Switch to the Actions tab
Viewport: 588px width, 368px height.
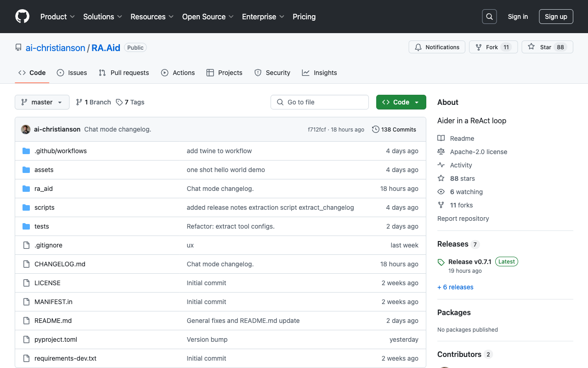click(178, 73)
